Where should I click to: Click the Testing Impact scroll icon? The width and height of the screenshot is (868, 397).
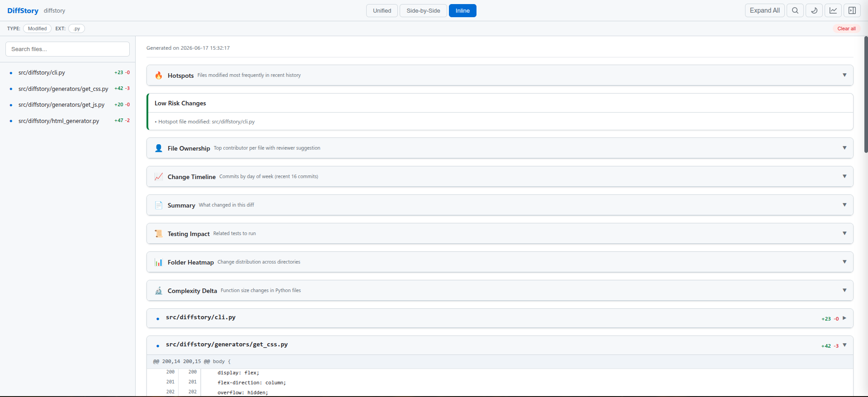tap(159, 234)
